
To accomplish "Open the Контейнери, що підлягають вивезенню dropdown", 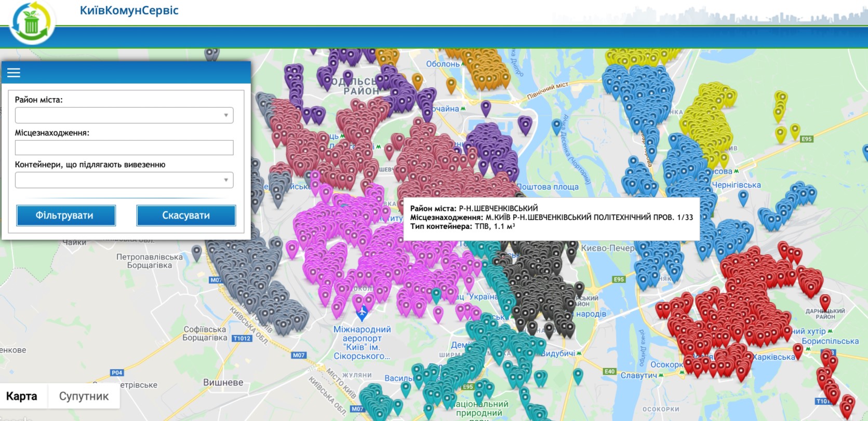I will pyautogui.click(x=124, y=180).
